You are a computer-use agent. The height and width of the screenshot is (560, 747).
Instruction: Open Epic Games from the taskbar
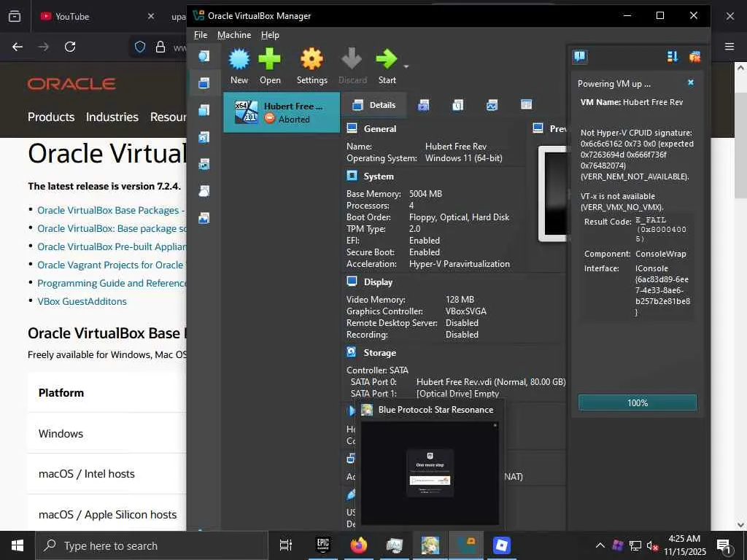click(x=323, y=545)
